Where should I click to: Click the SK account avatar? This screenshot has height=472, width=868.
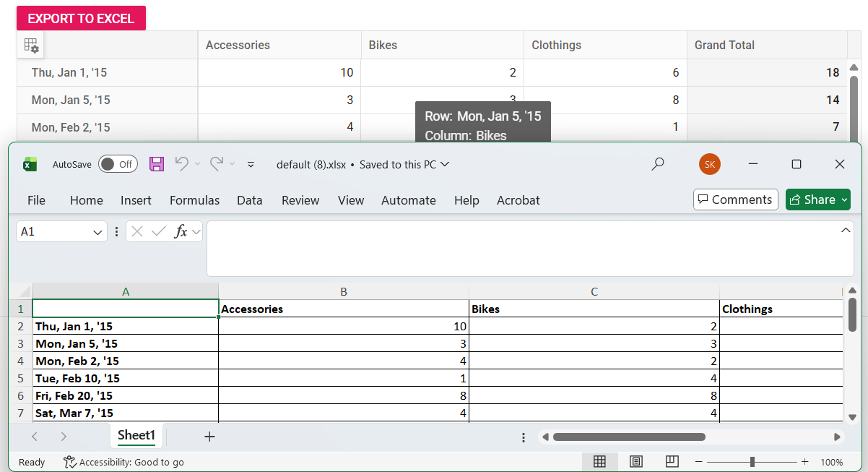(x=709, y=164)
